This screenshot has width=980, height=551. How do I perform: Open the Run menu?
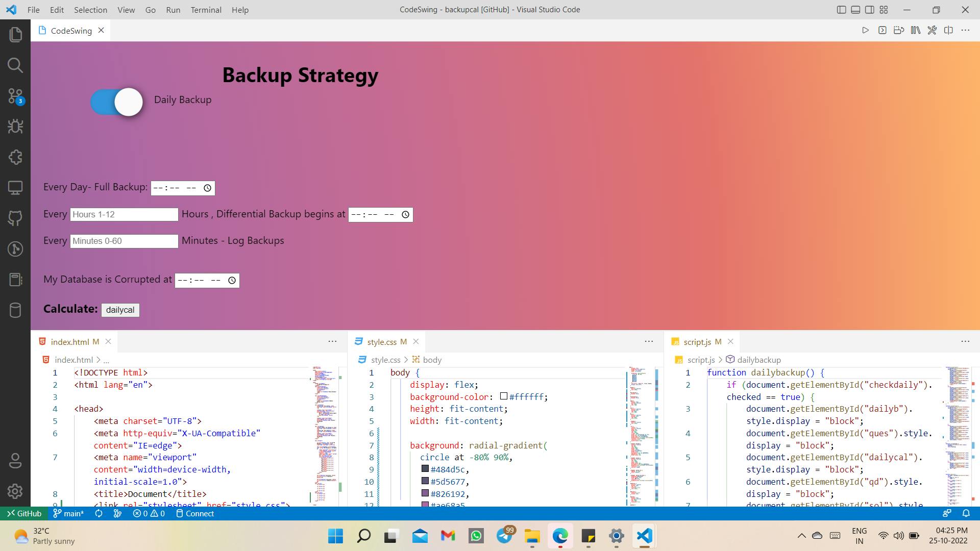[173, 10]
